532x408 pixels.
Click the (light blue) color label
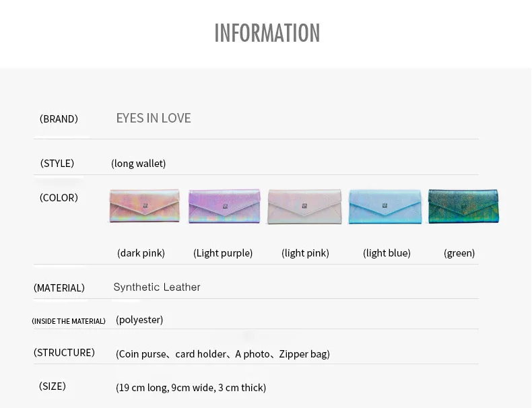pyautogui.click(x=387, y=253)
